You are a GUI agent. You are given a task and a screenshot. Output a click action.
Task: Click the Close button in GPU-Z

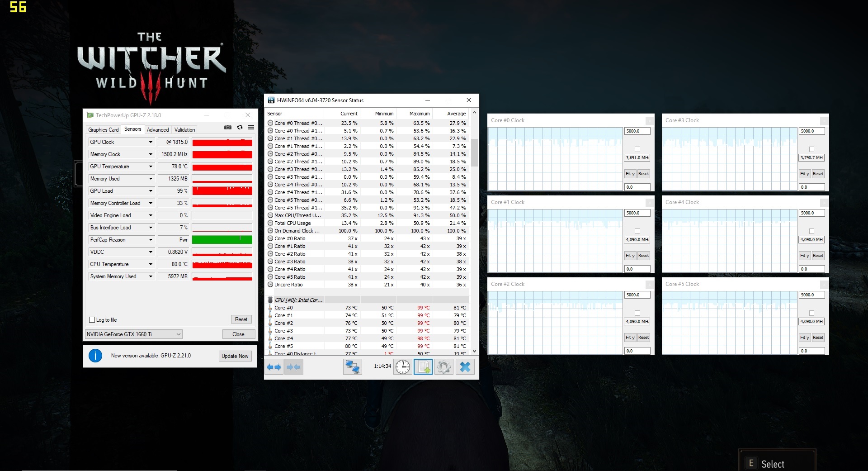(238, 334)
